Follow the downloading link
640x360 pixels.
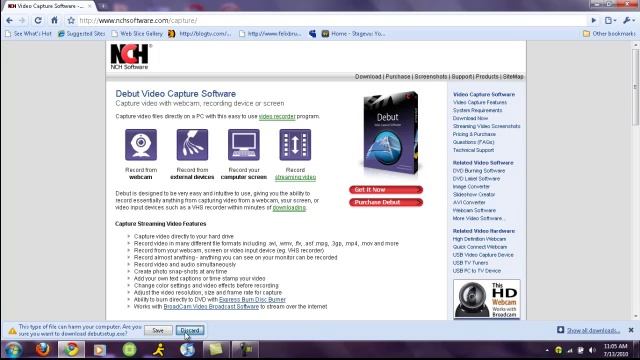point(289,208)
